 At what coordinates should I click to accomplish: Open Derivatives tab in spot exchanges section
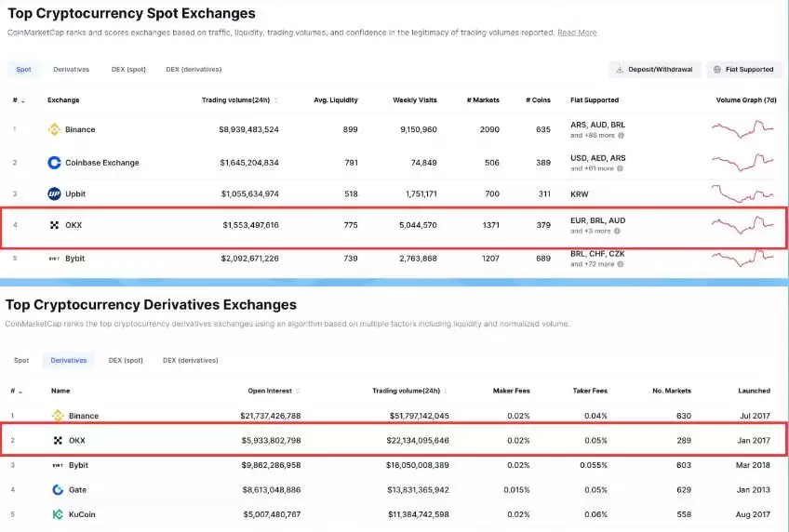72,69
